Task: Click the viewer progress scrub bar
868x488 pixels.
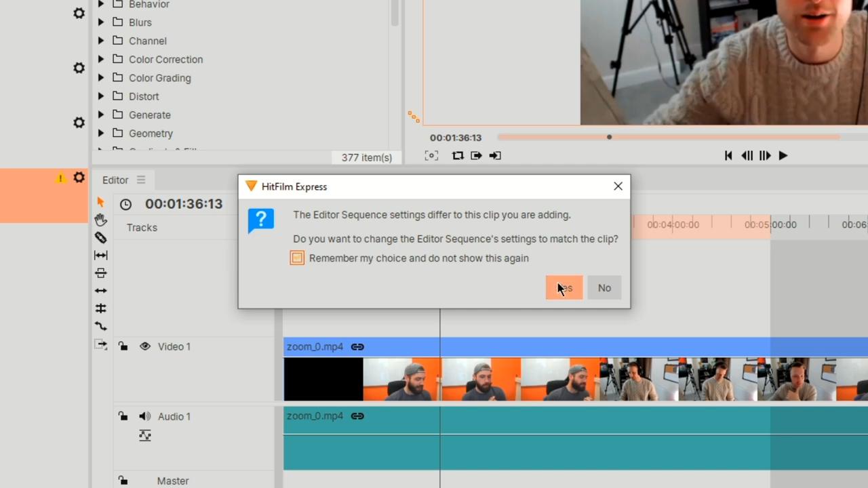Action: 669,138
